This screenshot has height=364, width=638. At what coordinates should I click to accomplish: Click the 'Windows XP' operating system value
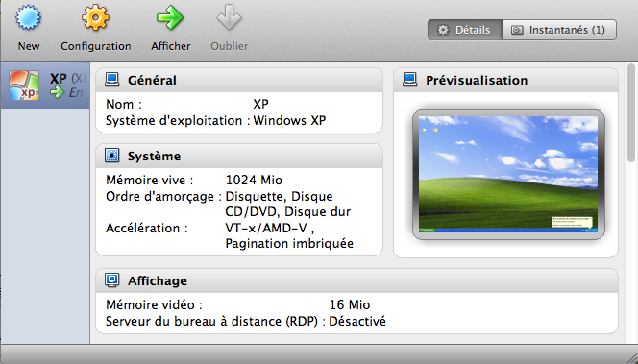coord(289,120)
